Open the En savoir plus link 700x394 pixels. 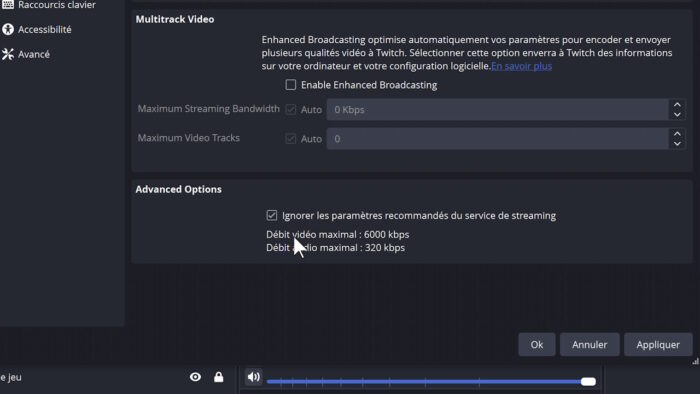click(x=521, y=66)
